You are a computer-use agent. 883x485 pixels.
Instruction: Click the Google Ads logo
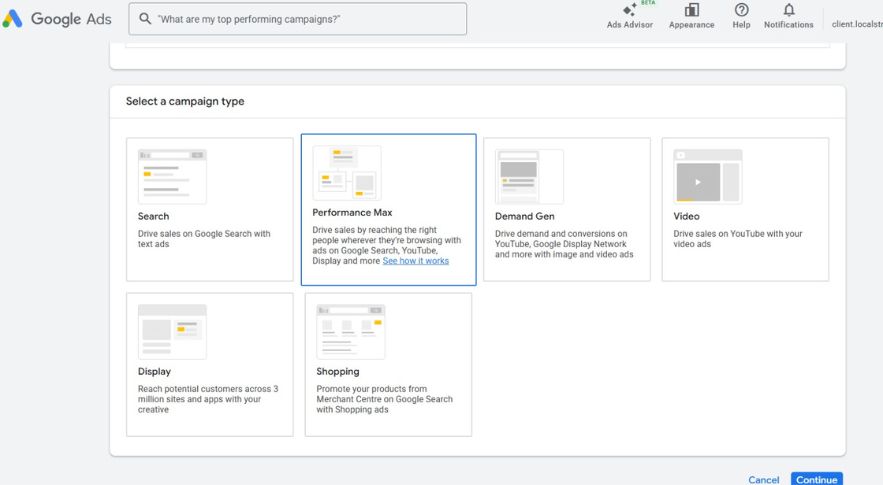tap(57, 19)
